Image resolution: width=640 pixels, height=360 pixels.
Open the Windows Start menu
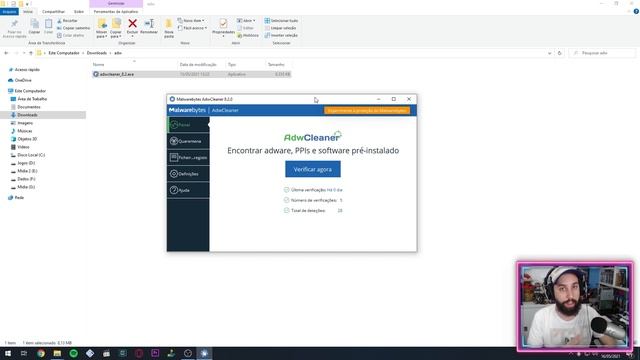click(x=8, y=353)
